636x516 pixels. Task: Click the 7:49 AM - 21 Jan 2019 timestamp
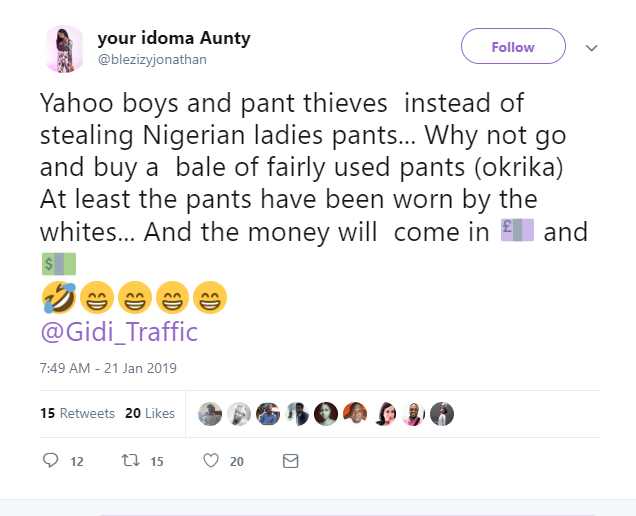108,368
